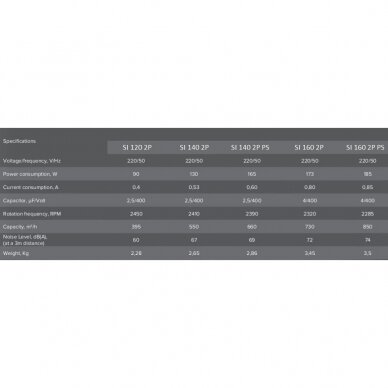Select the Current consumption, A row label

tap(31, 187)
